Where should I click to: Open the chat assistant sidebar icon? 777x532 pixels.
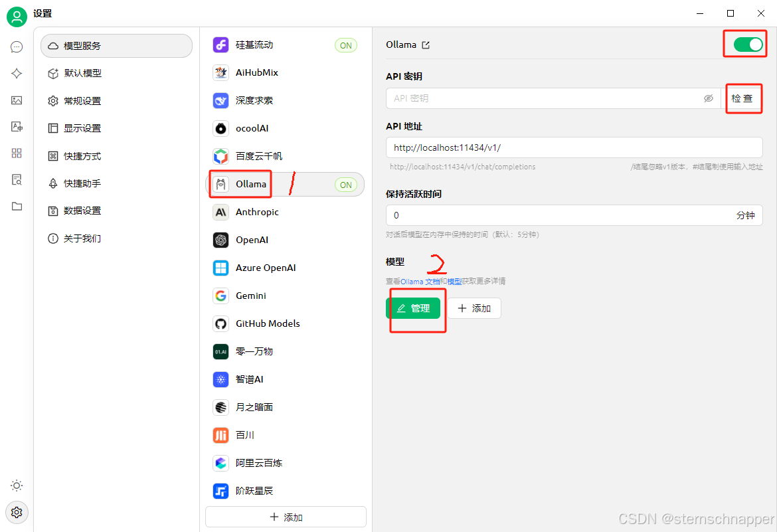(17, 46)
